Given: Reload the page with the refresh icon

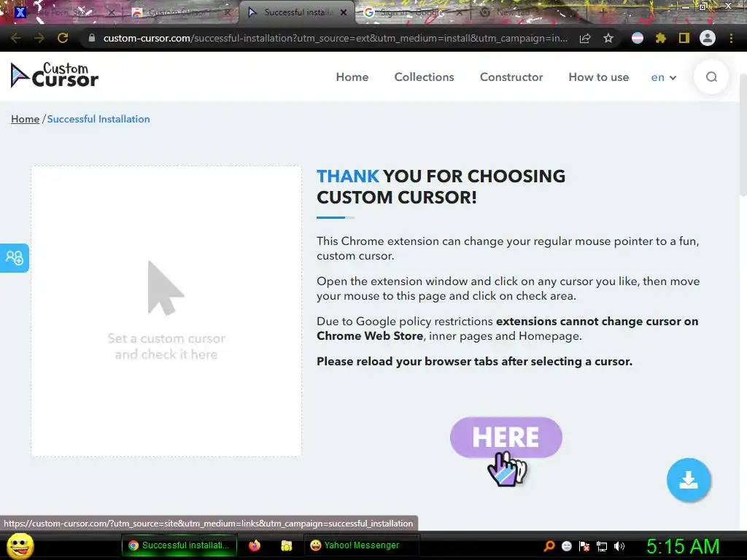Looking at the screenshot, I should (x=63, y=38).
